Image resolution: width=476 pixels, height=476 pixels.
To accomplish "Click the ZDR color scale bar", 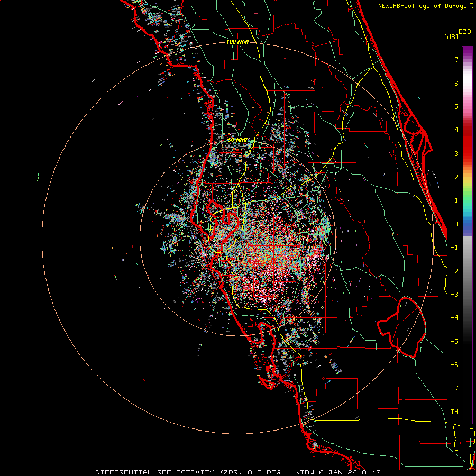I will 467,235.
